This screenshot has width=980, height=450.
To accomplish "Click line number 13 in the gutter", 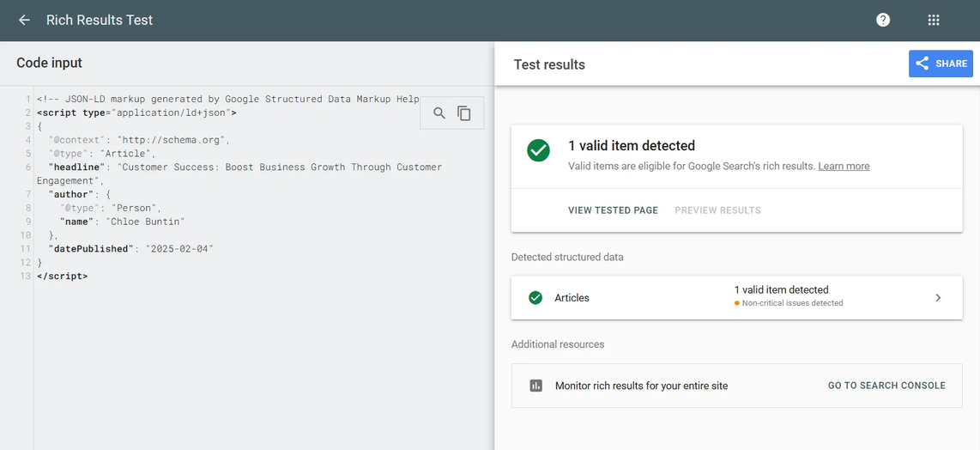I will pos(26,276).
